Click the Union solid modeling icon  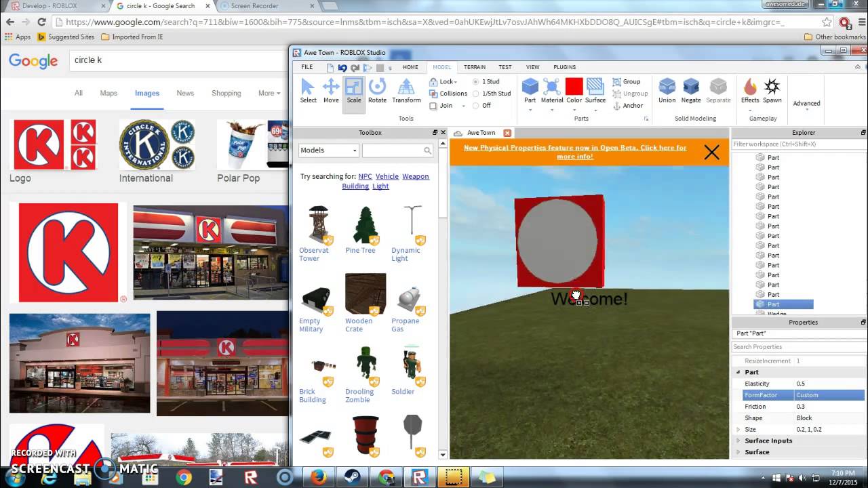coord(667,88)
